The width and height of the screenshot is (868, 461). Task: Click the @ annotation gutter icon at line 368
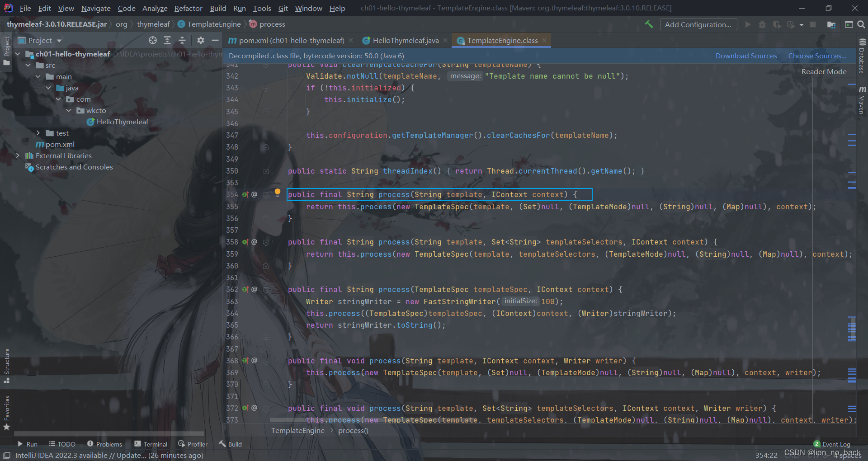[254, 361]
